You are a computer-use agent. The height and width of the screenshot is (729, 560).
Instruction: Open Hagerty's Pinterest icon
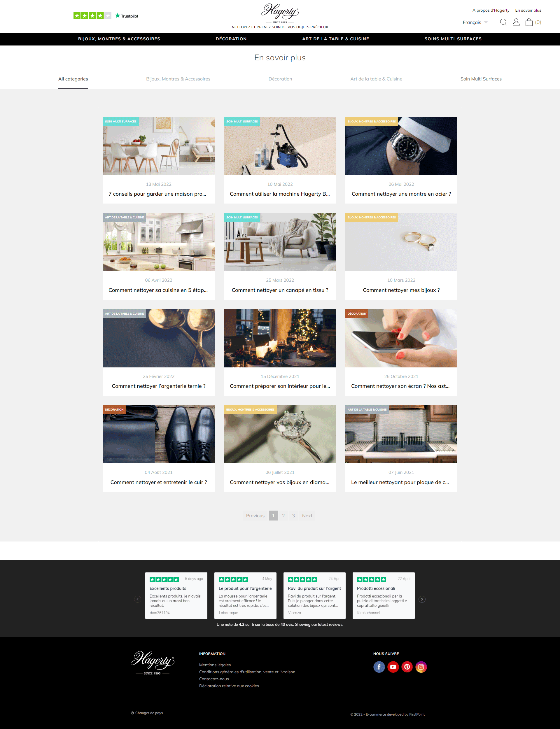(407, 667)
